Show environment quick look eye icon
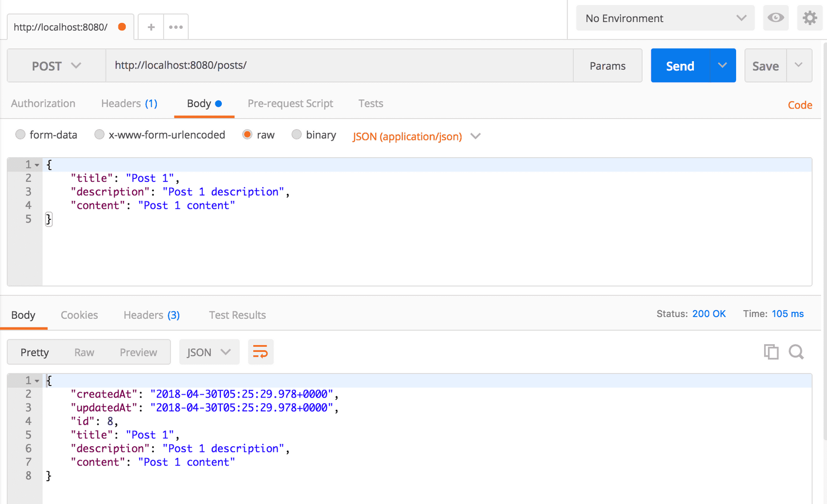The height and width of the screenshot is (504, 827). [x=775, y=18]
